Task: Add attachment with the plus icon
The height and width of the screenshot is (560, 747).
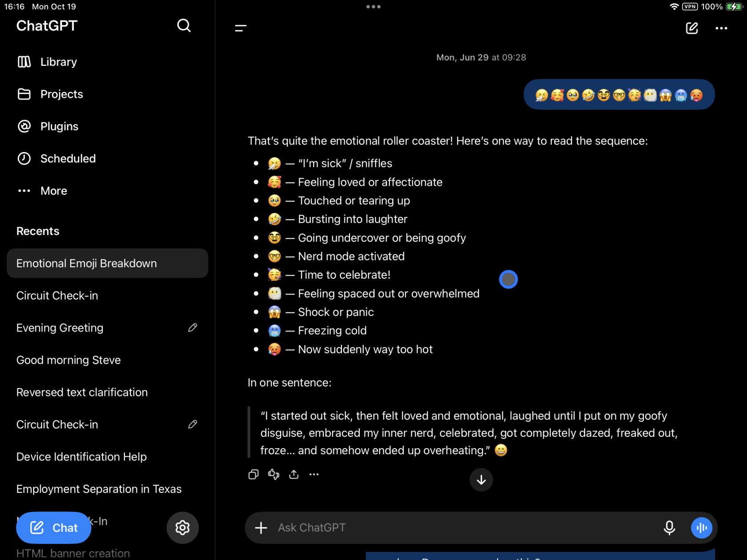Action: tap(261, 528)
